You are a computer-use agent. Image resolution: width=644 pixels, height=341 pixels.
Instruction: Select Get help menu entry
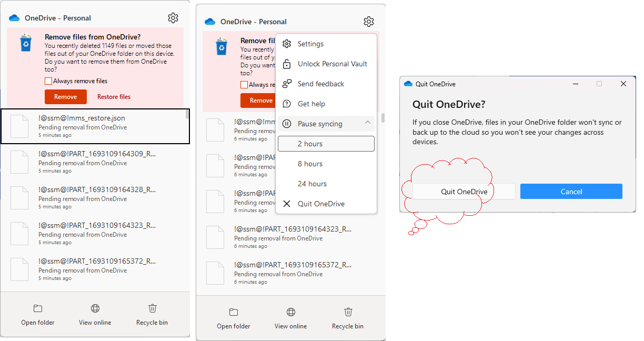point(326,104)
